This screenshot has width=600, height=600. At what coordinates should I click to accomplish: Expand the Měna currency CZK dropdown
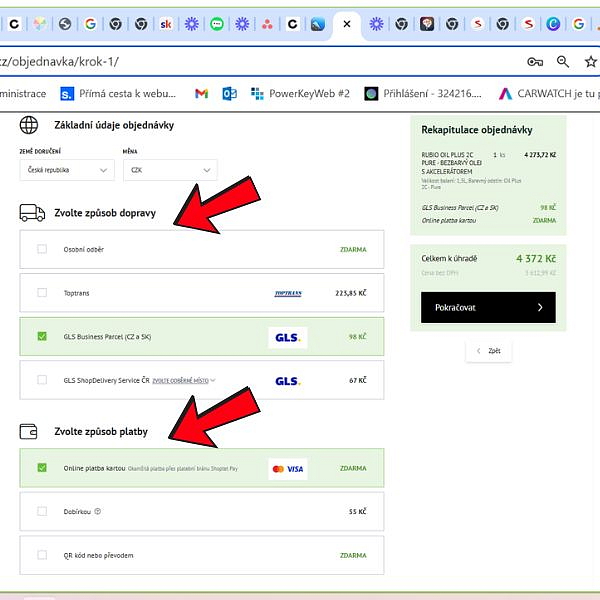click(170, 170)
